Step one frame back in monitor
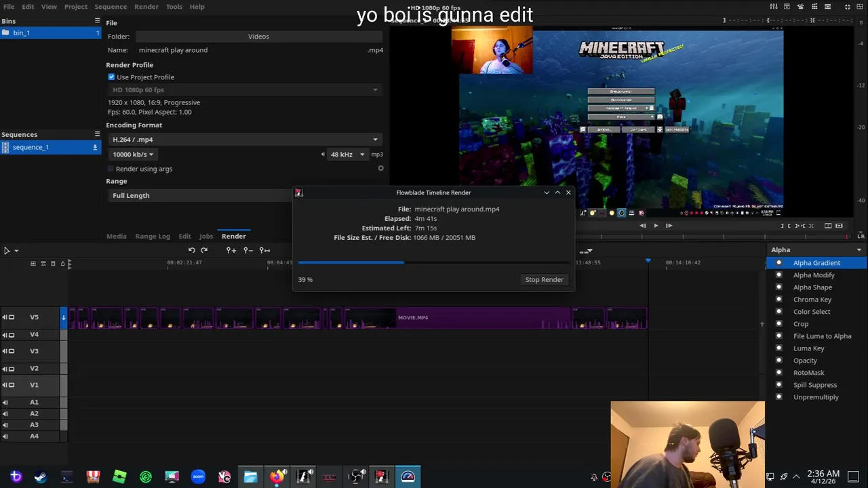 [x=643, y=226]
